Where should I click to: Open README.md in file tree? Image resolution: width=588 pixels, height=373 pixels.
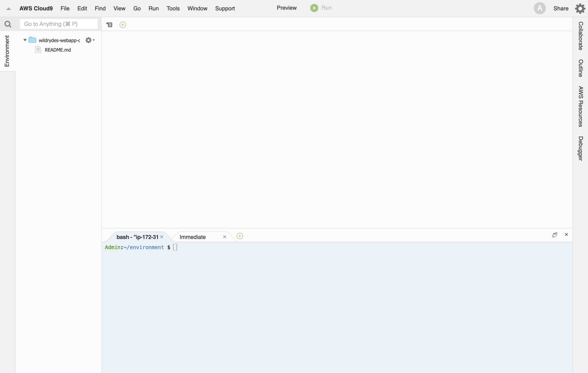click(x=58, y=50)
